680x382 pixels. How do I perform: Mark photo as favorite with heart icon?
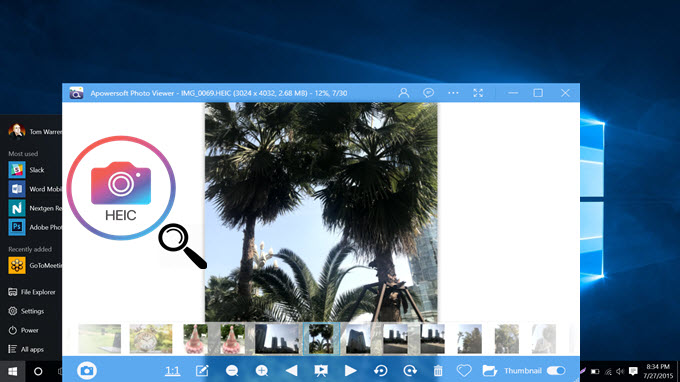click(464, 371)
